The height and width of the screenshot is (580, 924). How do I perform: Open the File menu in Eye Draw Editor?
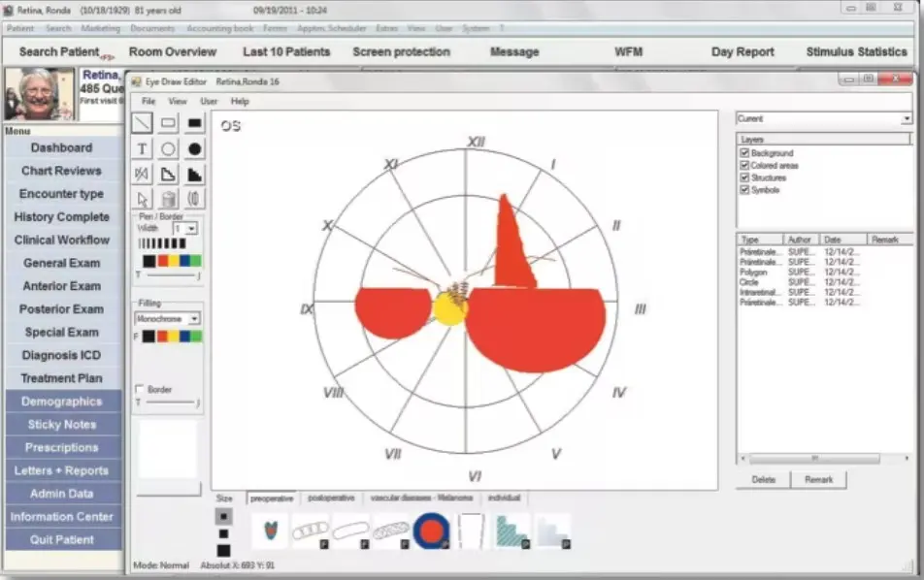[148, 100]
